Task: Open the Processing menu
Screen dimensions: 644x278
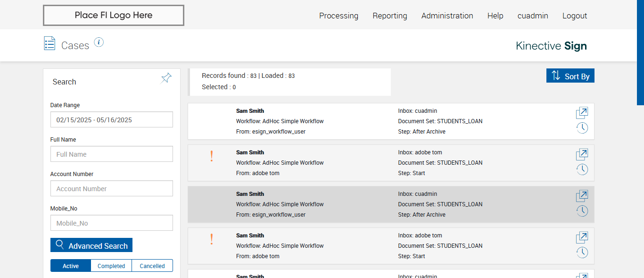Action: (x=339, y=16)
